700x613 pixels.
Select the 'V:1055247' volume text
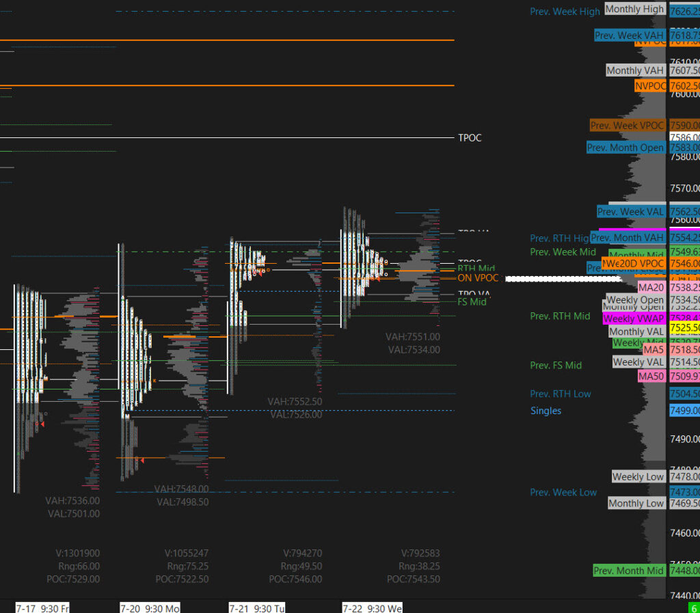[187, 554]
